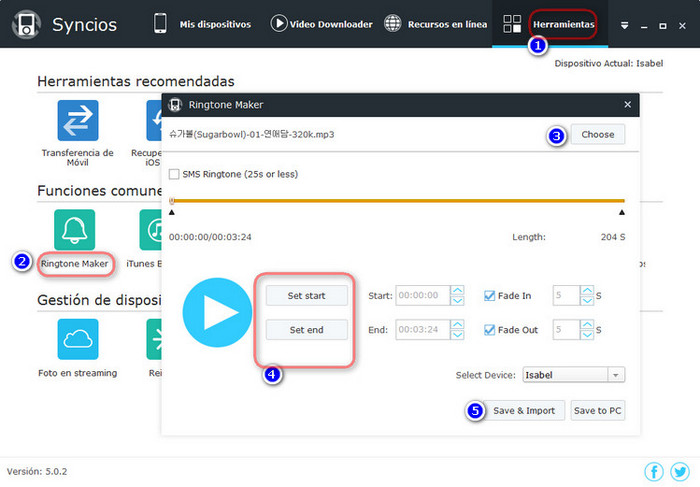700x487 pixels.
Task: Click the Recuperación iOS tool icon
Action: point(154,120)
